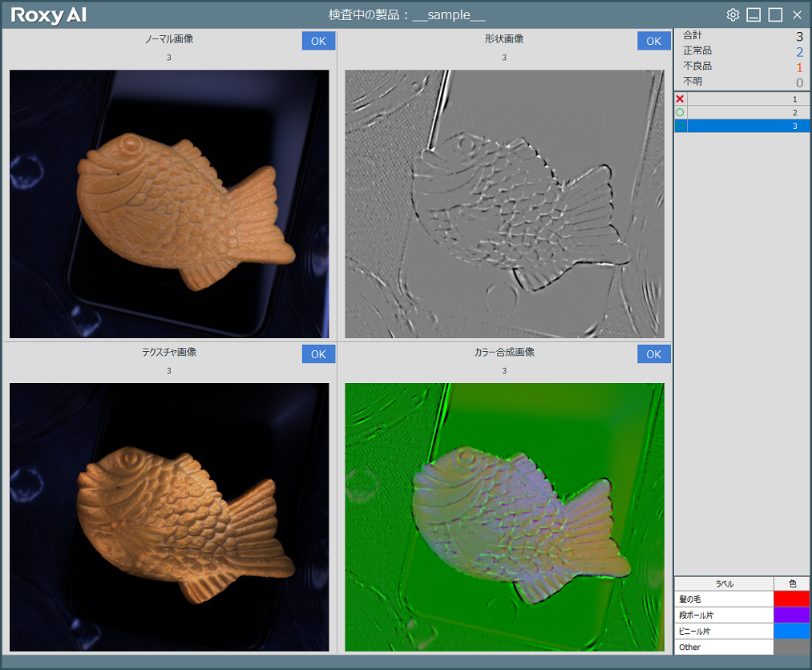
Task: Select the red 髪の毛 color swatch
Action: pos(791,599)
